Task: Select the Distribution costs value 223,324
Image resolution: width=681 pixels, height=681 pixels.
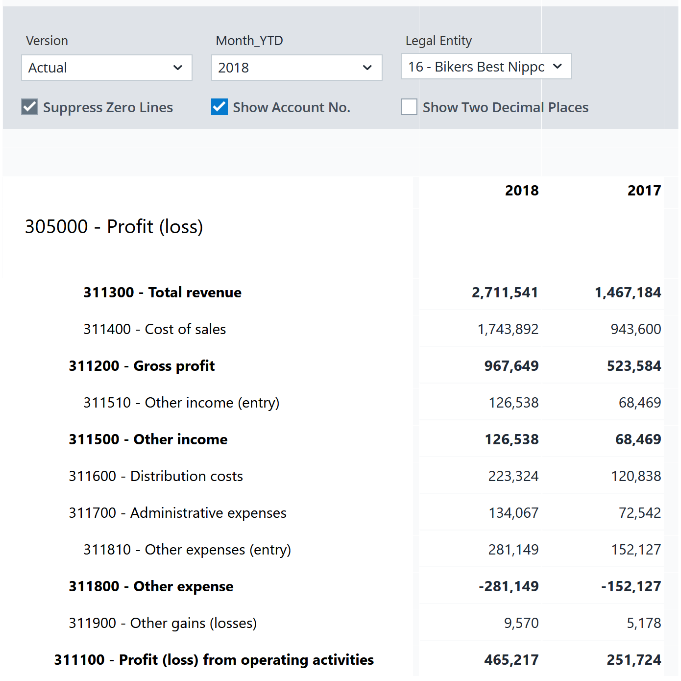Action: (513, 476)
